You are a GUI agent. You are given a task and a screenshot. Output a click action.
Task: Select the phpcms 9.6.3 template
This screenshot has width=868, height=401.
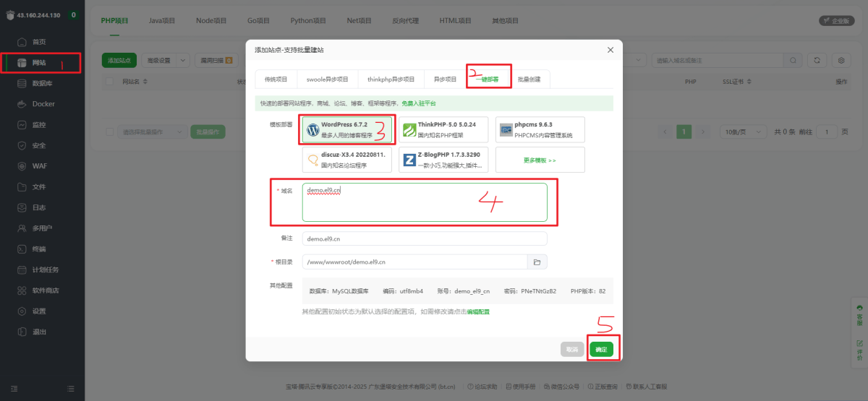pos(540,130)
